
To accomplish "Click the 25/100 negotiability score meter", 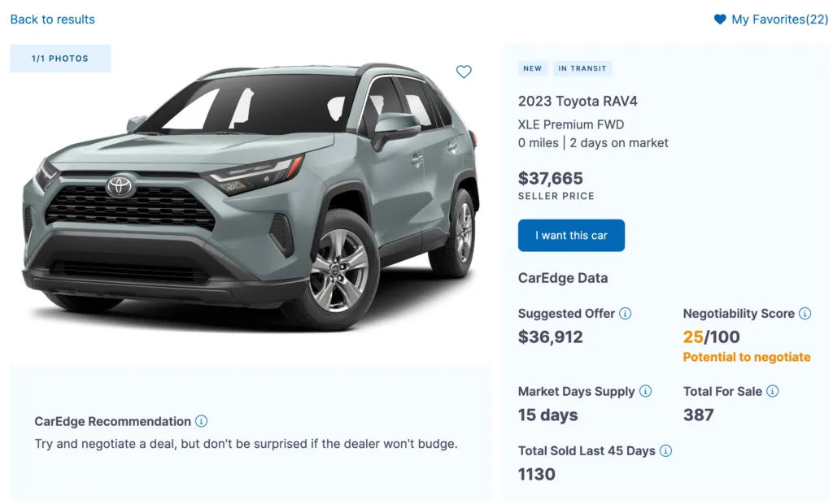I will pyautogui.click(x=710, y=337).
